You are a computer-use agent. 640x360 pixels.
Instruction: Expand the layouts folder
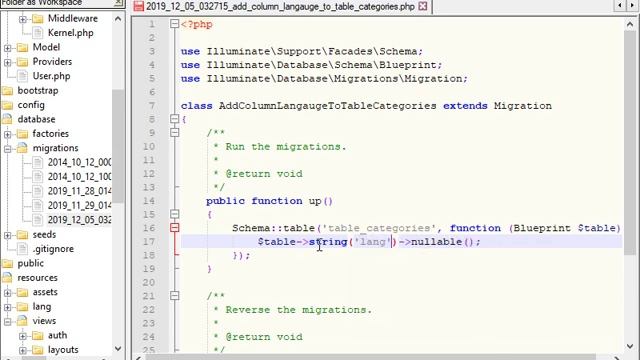[x=23, y=350]
